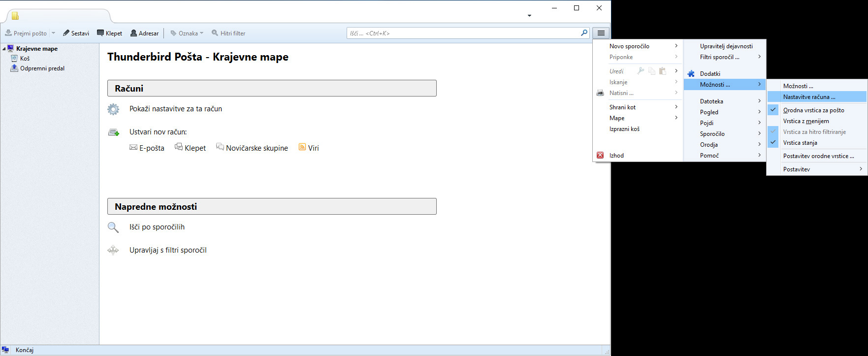Viewport: 868px width, 356px height.
Task: Open Išči po sporočilih
Action: coord(157,227)
